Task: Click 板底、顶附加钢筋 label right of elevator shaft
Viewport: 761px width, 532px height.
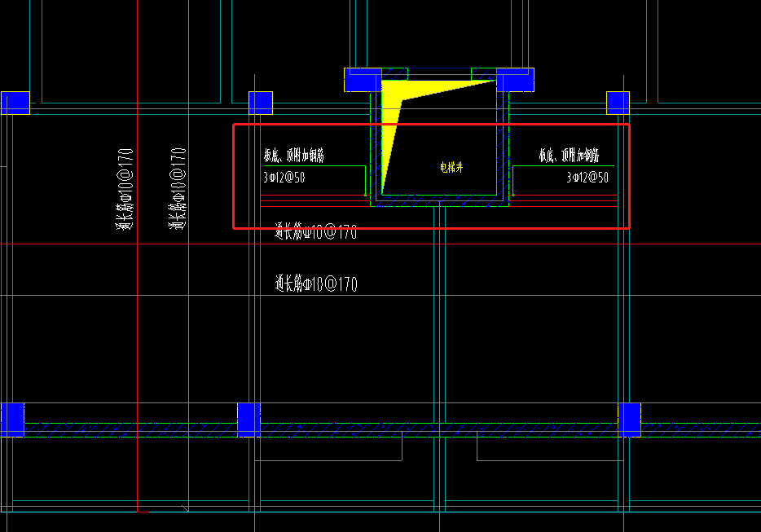Action: pyautogui.click(x=569, y=156)
